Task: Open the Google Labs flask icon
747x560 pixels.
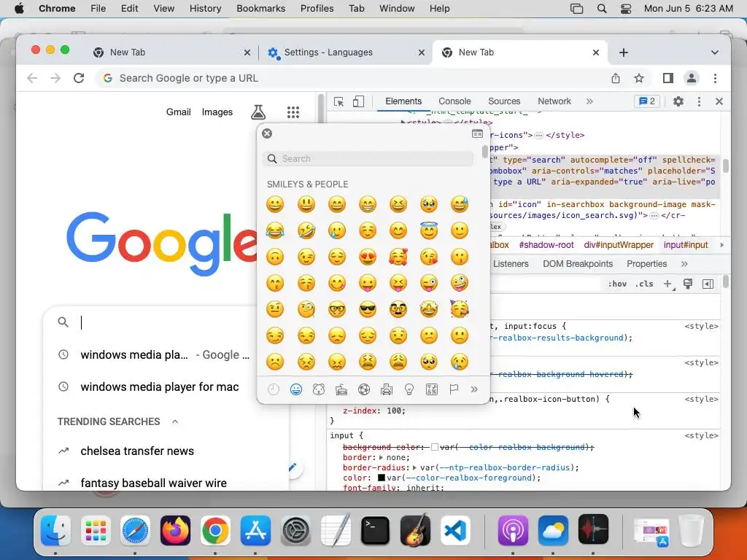Action: click(x=258, y=112)
